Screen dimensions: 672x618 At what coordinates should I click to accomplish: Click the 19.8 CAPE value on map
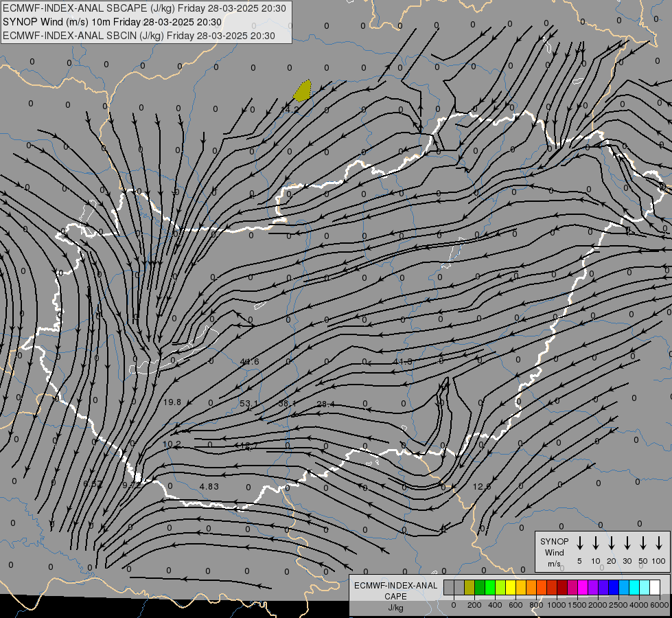pyautogui.click(x=172, y=402)
